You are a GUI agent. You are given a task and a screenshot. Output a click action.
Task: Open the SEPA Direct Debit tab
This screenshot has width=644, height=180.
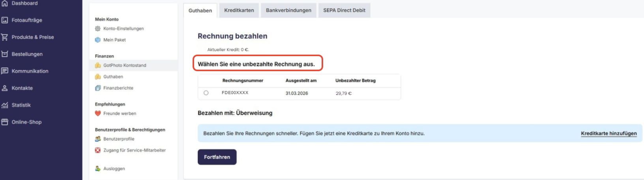pyautogui.click(x=344, y=10)
